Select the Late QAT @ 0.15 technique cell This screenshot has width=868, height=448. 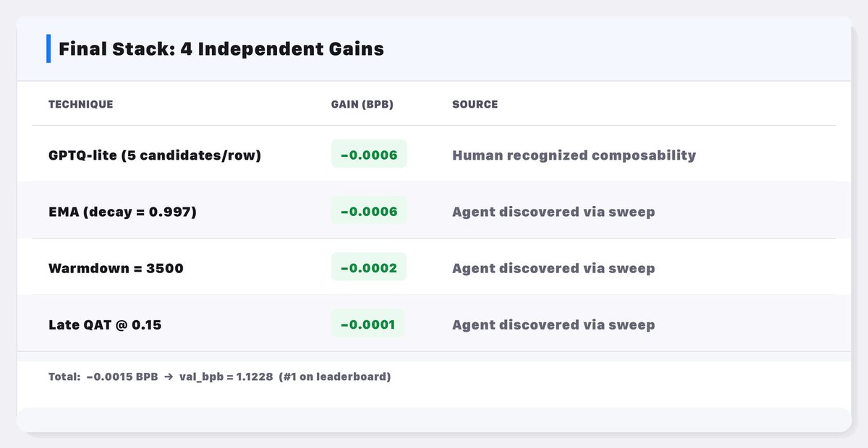coord(105,324)
